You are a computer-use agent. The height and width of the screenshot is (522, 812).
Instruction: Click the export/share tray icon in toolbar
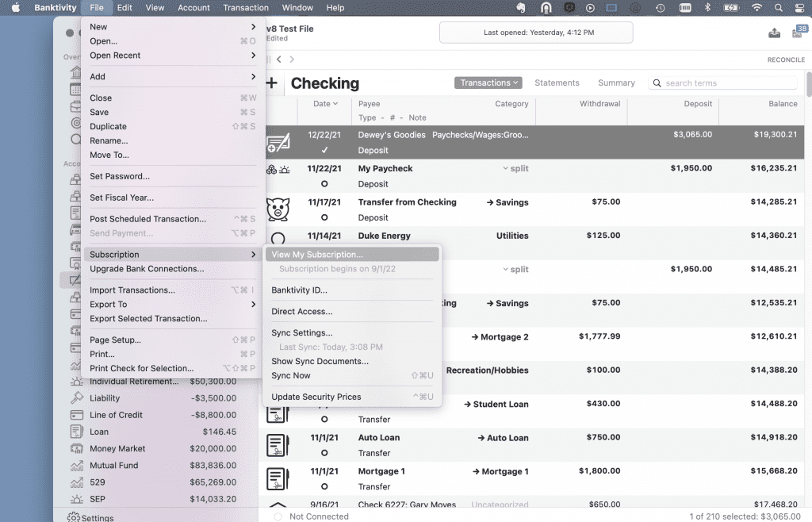pyautogui.click(x=774, y=33)
